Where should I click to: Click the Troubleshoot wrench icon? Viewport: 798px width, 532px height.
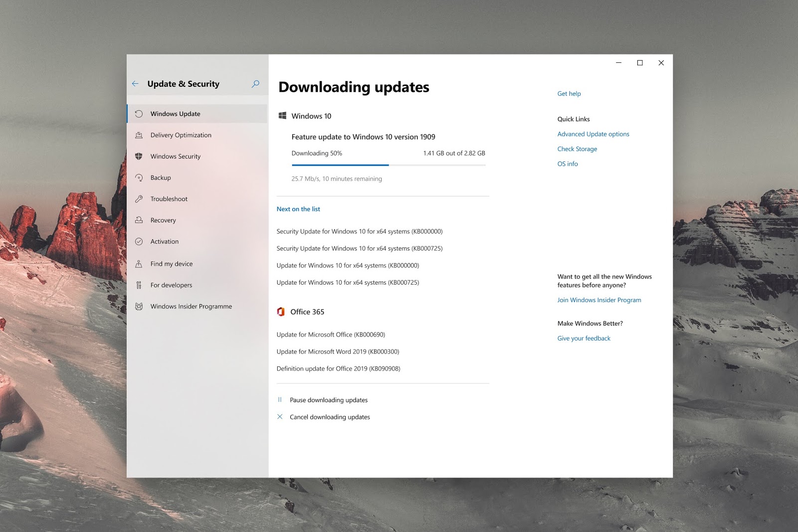click(139, 199)
